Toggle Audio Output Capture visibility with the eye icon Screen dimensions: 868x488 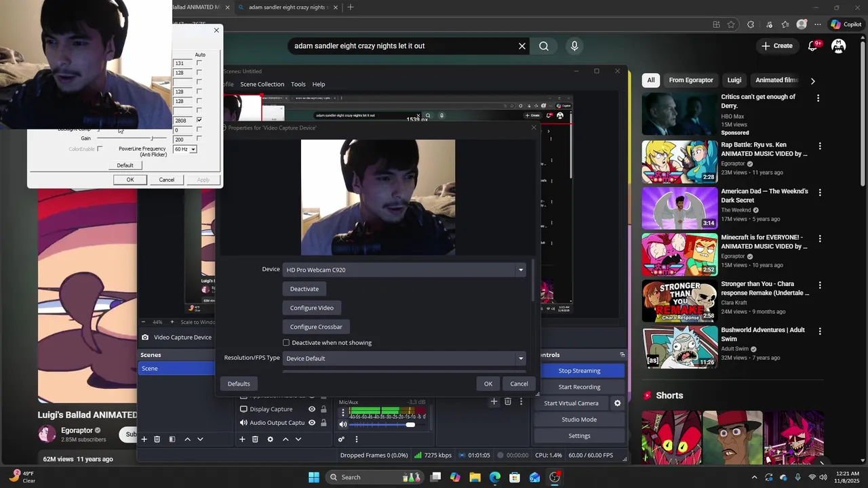[x=312, y=423]
